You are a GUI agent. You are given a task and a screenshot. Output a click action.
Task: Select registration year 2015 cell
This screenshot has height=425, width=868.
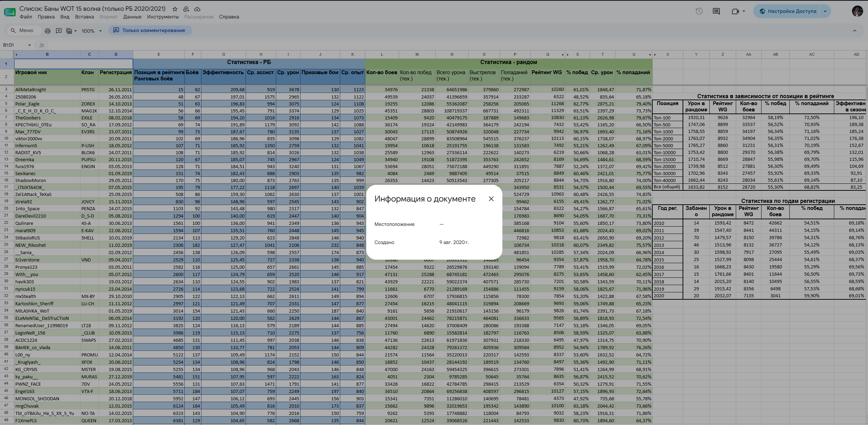click(x=667, y=260)
